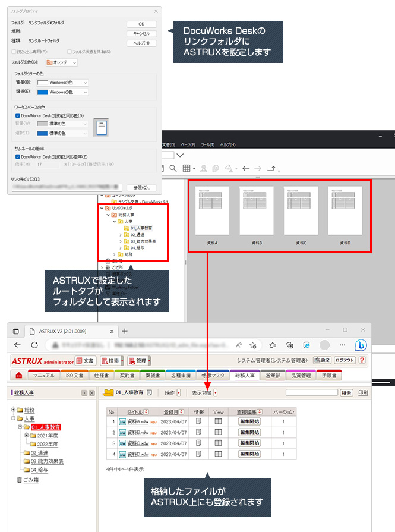Expand the 02_通達 folder in DocuWorks tree
The width and height of the screenshot is (395, 532).
click(121, 235)
